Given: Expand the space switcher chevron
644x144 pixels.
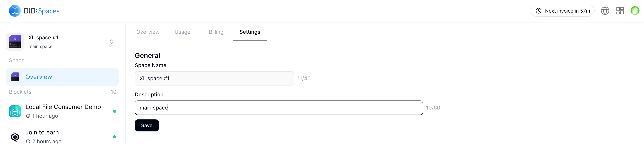Looking at the screenshot, I should coord(111,42).
